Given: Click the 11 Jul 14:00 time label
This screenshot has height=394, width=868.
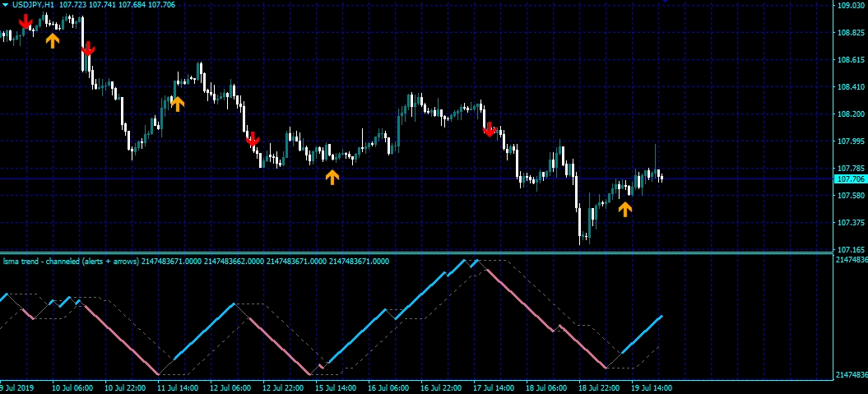Looking at the screenshot, I should click(x=178, y=388).
